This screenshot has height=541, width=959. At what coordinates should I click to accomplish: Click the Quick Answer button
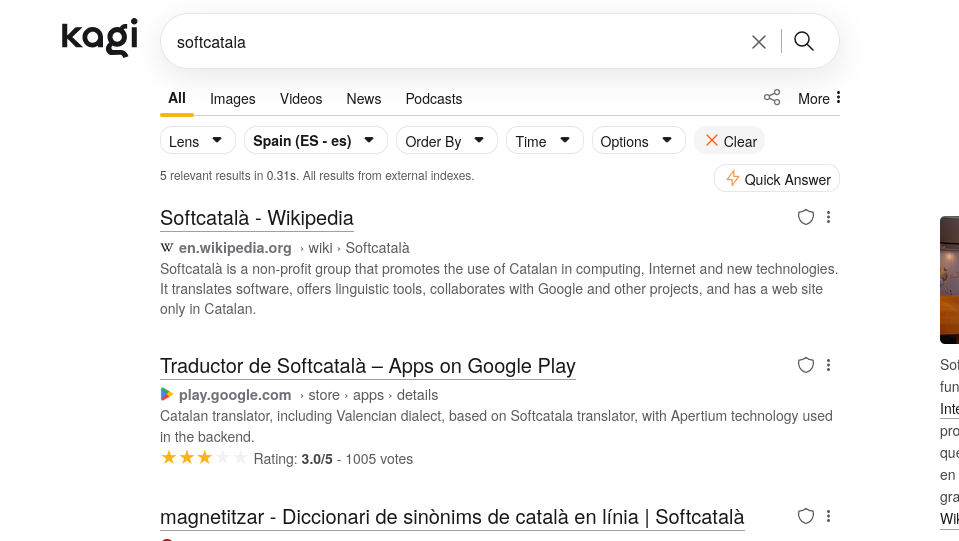(777, 178)
